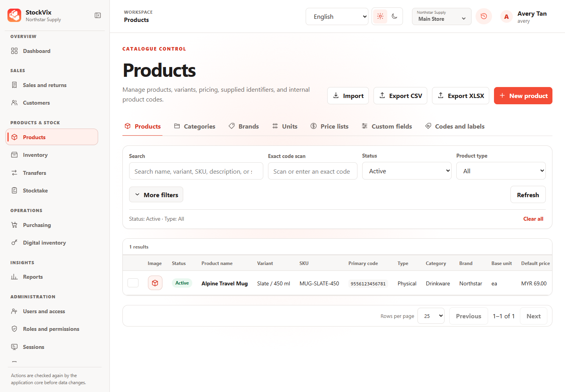Open the Main Store selector
The width and height of the screenshot is (565, 392).
[442, 16]
